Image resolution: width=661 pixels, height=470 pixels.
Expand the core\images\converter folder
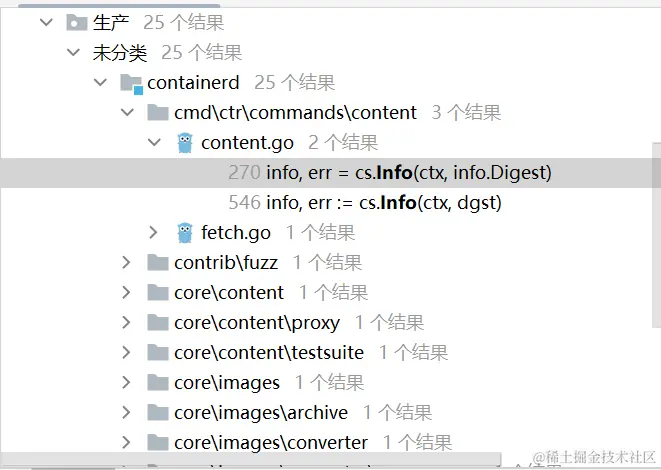click(x=126, y=442)
